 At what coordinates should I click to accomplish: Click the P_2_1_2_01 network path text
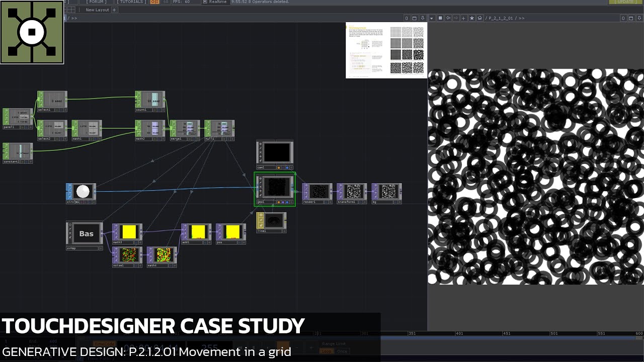[501, 18]
